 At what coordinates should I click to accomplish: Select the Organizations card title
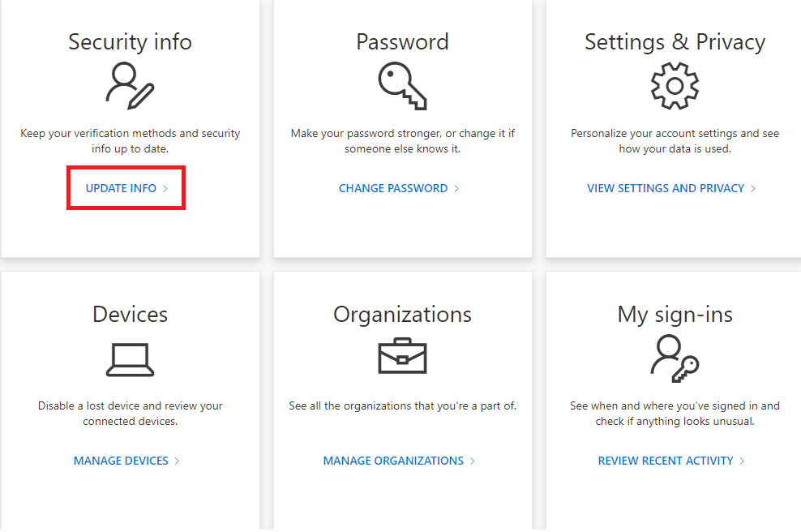[x=402, y=314]
